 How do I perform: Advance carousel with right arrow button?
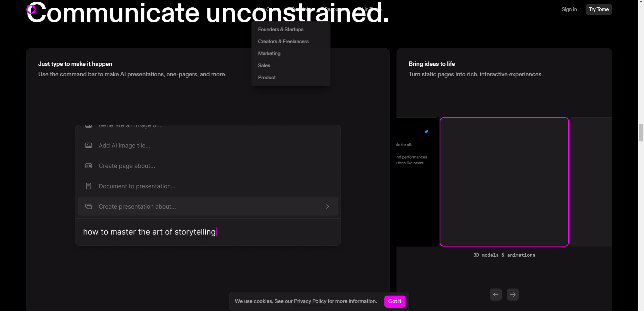click(513, 295)
